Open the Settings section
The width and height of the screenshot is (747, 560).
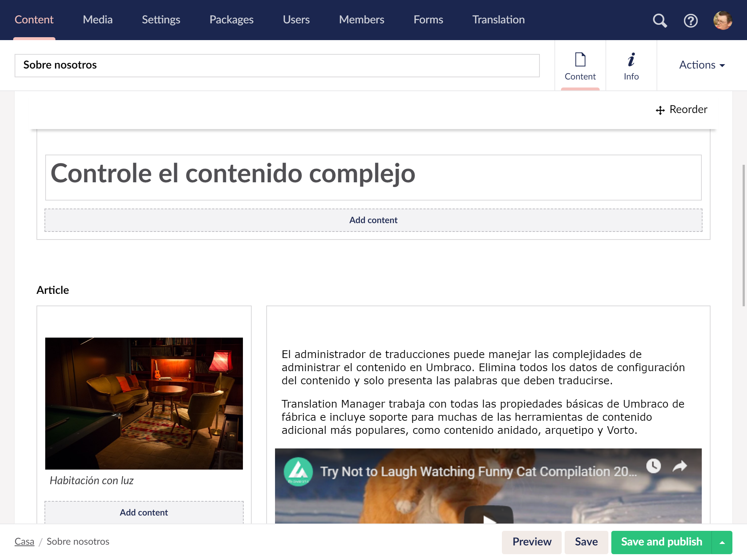[161, 20]
